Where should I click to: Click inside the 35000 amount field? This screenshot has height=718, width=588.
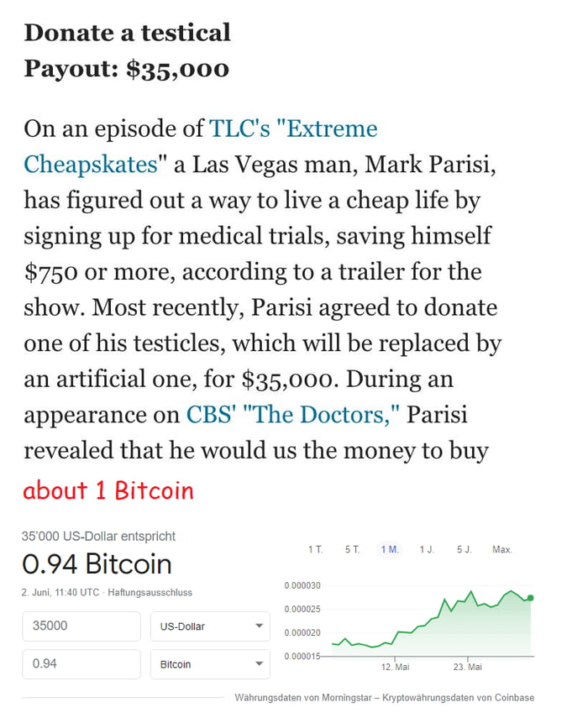(81, 626)
